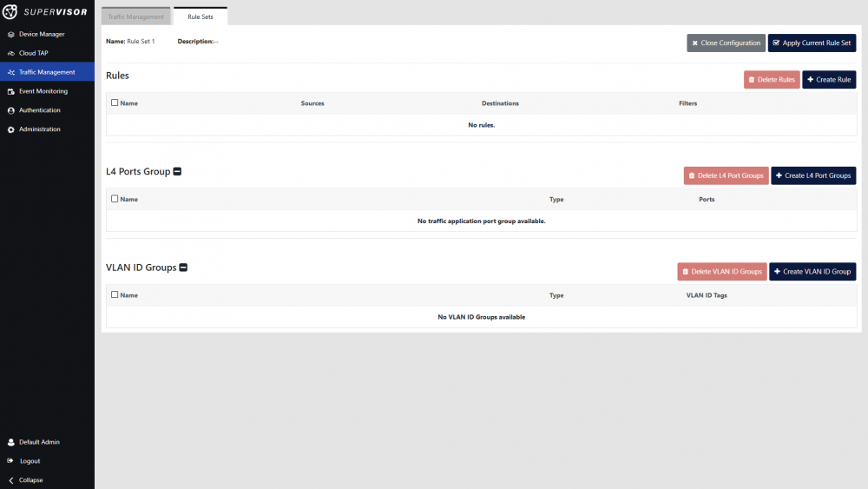Open the Cloud TAP section

[33, 53]
